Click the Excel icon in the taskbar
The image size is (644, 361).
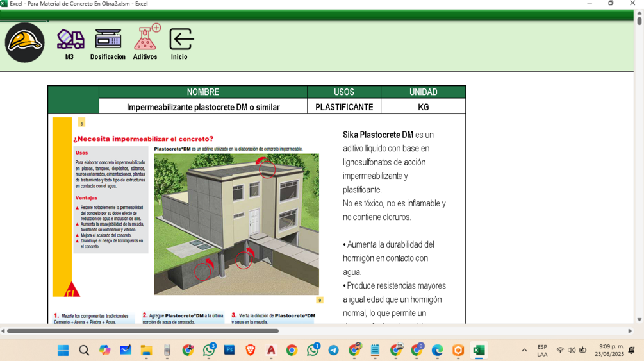pos(479,350)
